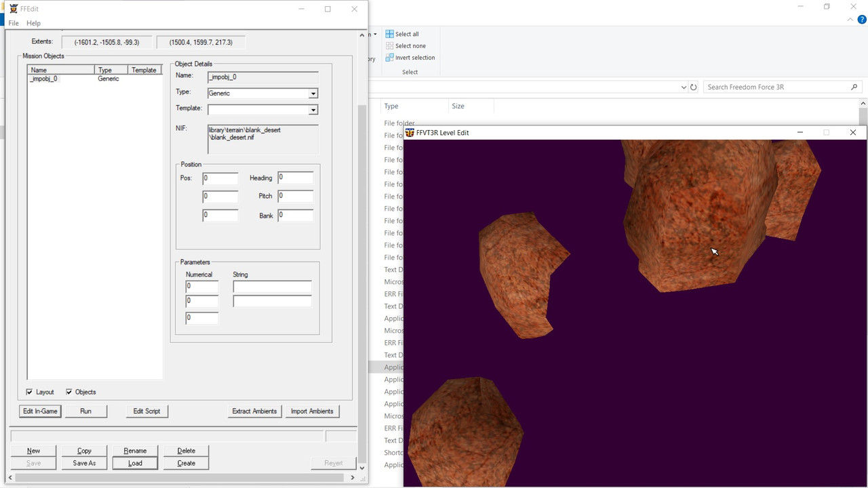Viewport: 868px width, 488px height.
Task: Click the Edit In-Game button
Action: [x=40, y=411]
